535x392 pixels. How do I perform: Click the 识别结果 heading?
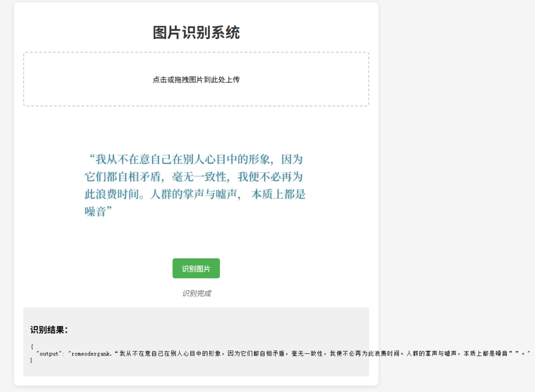click(49, 330)
